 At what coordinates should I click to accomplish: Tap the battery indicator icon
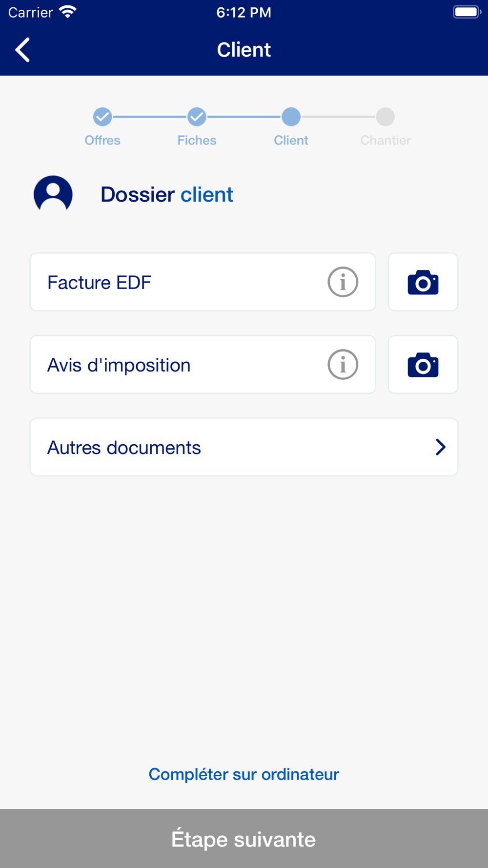click(467, 12)
